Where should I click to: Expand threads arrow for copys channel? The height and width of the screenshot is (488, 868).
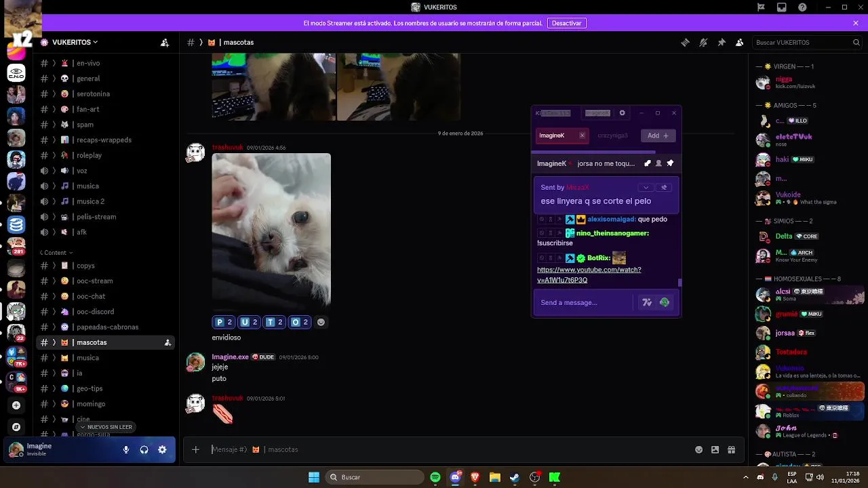coord(54,266)
